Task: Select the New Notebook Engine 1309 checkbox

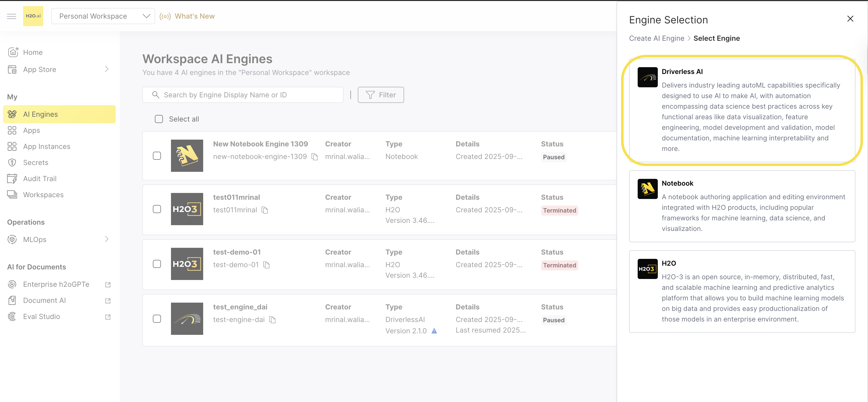Action: point(157,156)
